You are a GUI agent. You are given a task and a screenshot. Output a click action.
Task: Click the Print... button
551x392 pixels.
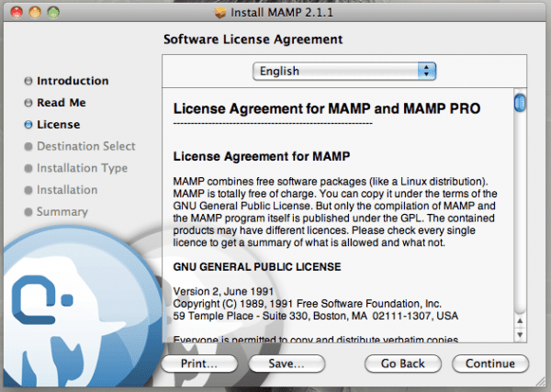tap(199, 364)
